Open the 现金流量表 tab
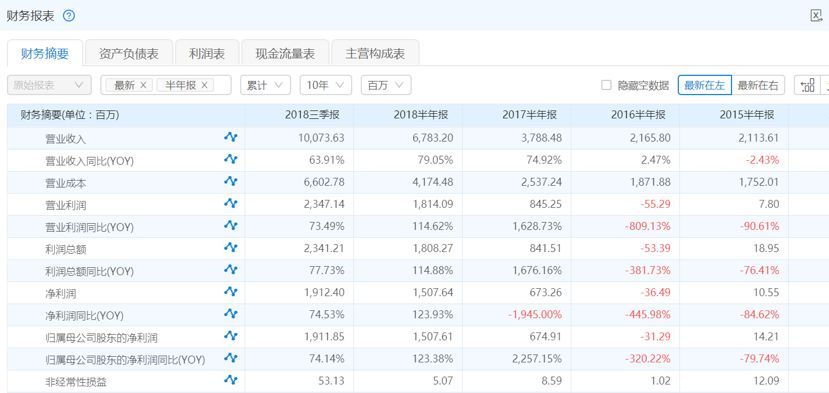This screenshot has height=393, width=829. pos(285,53)
